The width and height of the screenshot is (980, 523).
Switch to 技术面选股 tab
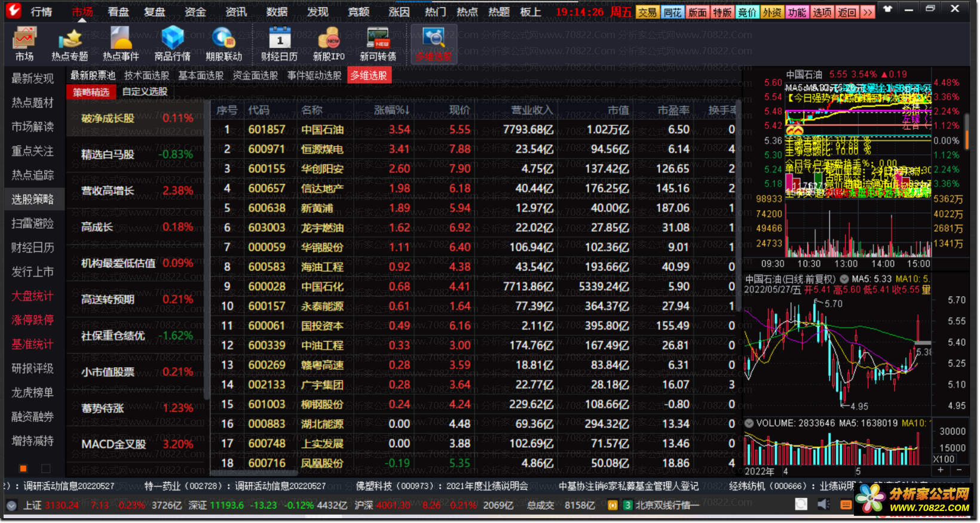[146, 75]
